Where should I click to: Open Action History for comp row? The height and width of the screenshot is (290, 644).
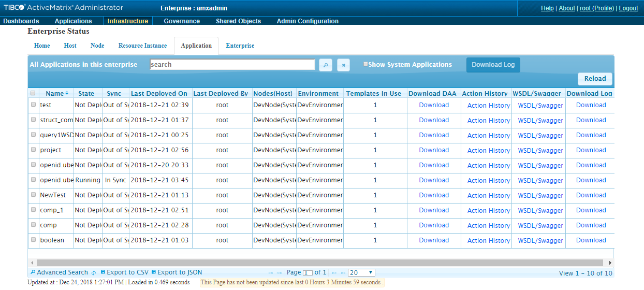(x=489, y=226)
